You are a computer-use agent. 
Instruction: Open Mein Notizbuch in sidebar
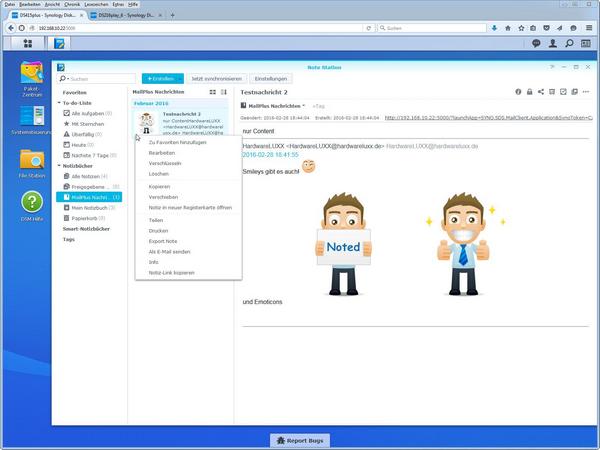pyautogui.click(x=89, y=208)
